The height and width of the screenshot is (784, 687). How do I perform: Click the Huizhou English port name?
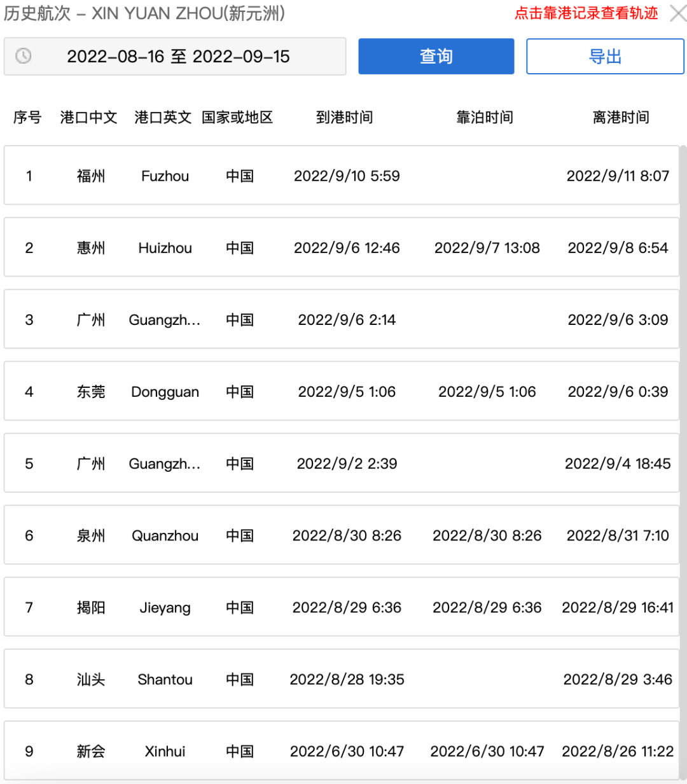click(x=165, y=248)
